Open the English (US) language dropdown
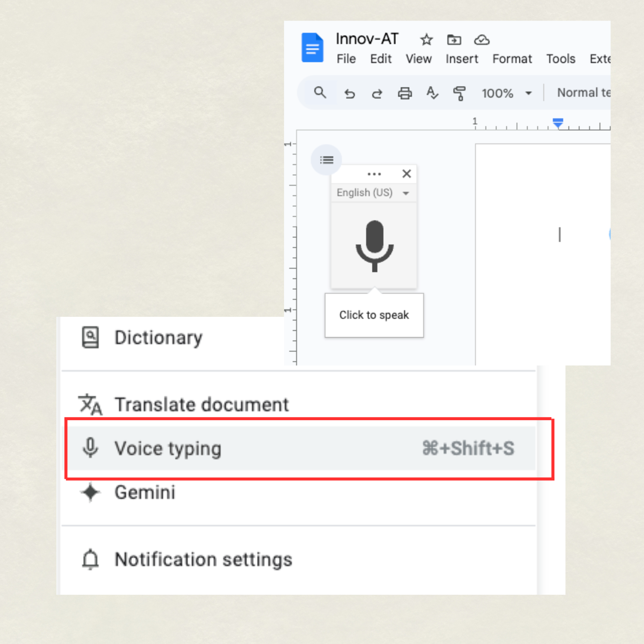Image resolution: width=644 pixels, height=644 pixels. pyautogui.click(x=373, y=193)
